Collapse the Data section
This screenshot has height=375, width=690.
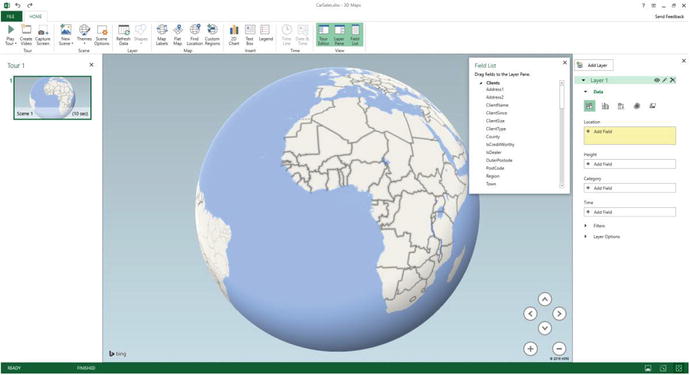586,92
